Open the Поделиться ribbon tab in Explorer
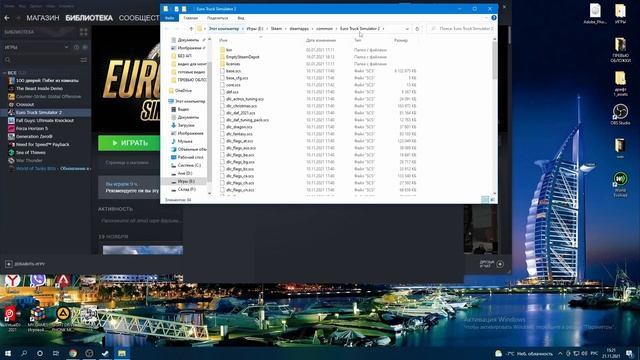 point(218,18)
